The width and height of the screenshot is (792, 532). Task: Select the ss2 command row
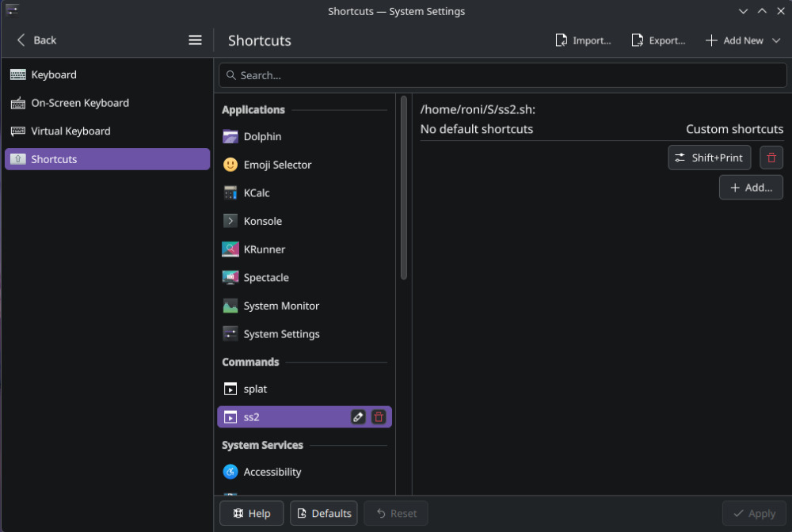click(305, 417)
